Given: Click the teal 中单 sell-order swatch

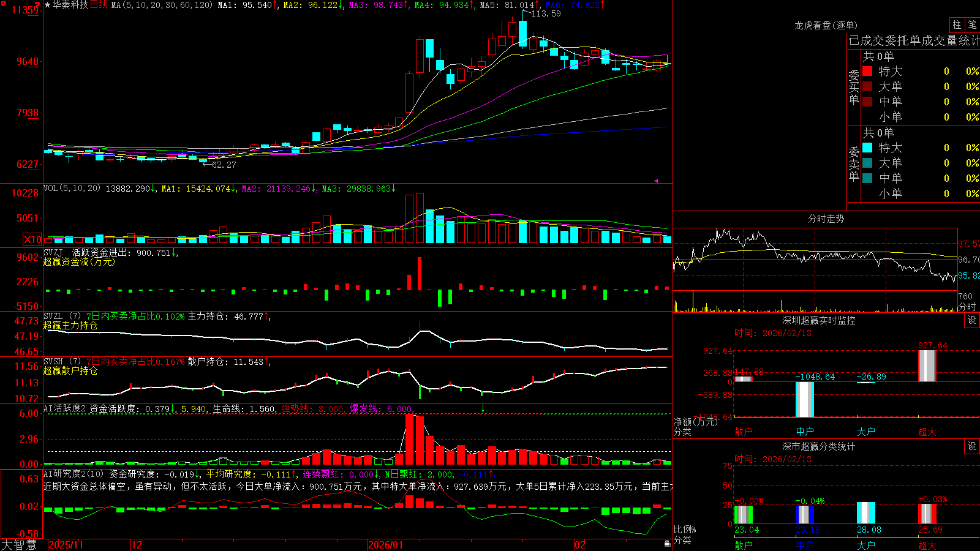Looking at the screenshot, I should [x=867, y=178].
